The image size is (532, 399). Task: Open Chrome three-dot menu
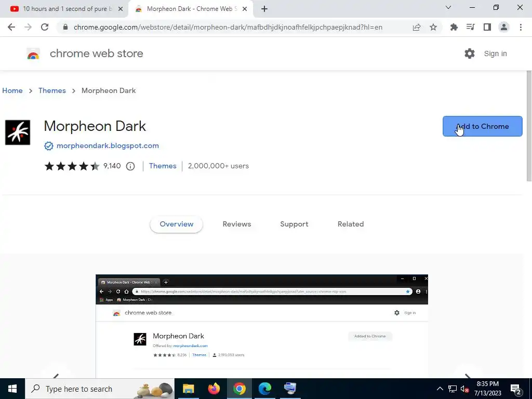coord(521,27)
